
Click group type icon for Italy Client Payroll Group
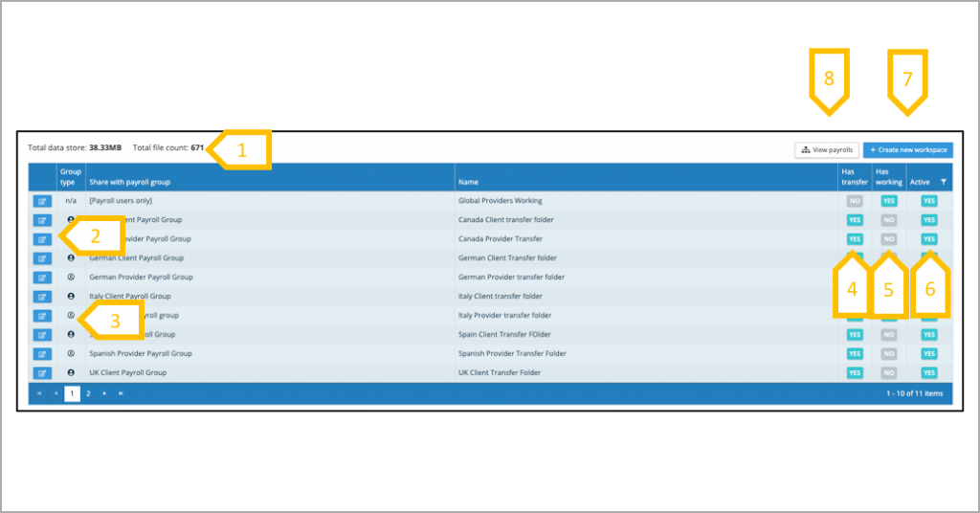tap(71, 297)
